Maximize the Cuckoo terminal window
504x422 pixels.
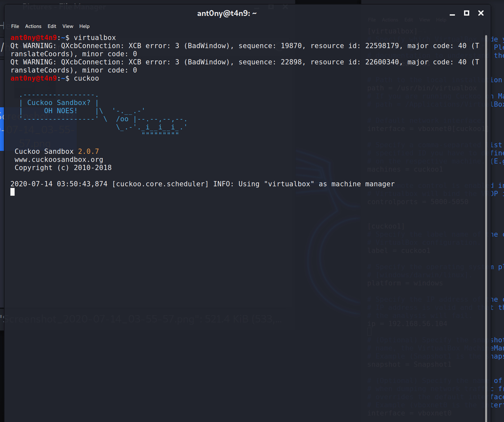click(x=466, y=13)
